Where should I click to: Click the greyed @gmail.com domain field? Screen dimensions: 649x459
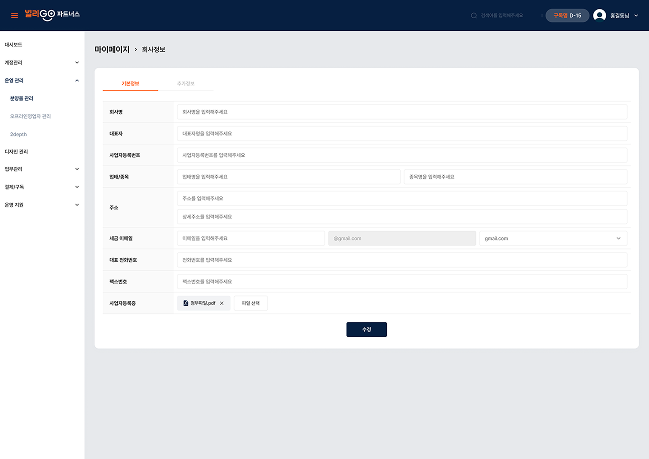(x=401, y=238)
